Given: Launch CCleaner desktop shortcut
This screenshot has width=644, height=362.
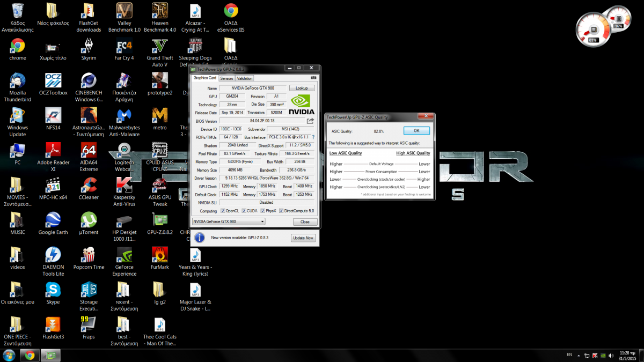Looking at the screenshot, I should tap(89, 188).
